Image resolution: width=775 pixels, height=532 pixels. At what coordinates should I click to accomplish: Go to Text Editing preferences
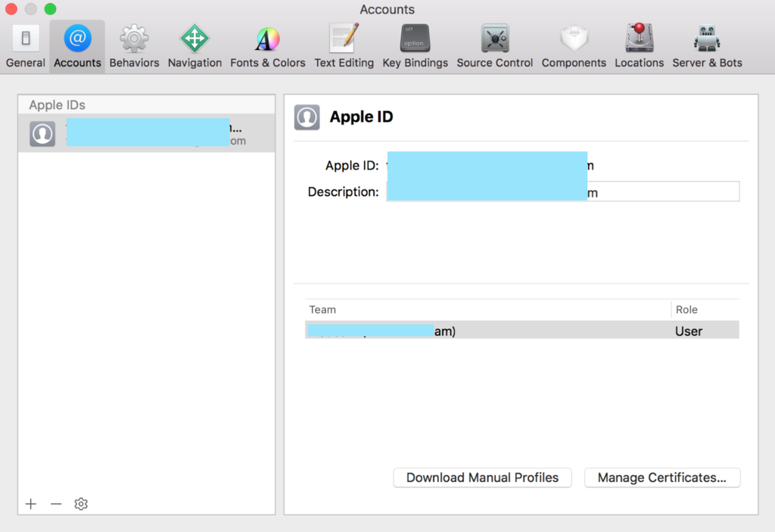pos(344,46)
